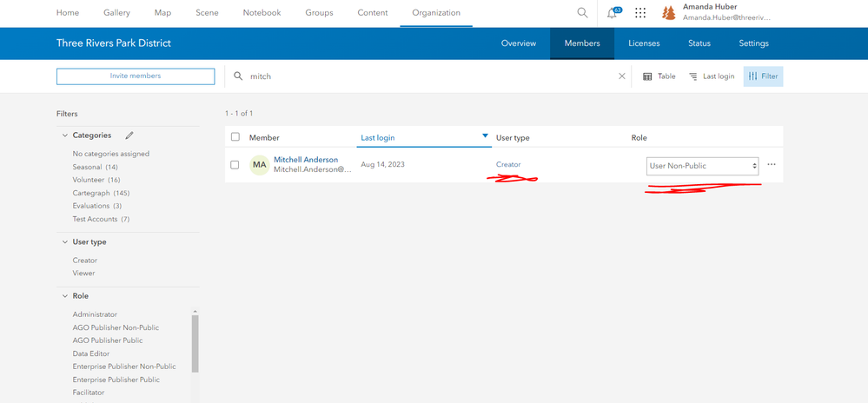The width and height of the screenshot is (868, 403).
Task: Filter role by Enterprise Publisher Public
Action: [116, 380]
